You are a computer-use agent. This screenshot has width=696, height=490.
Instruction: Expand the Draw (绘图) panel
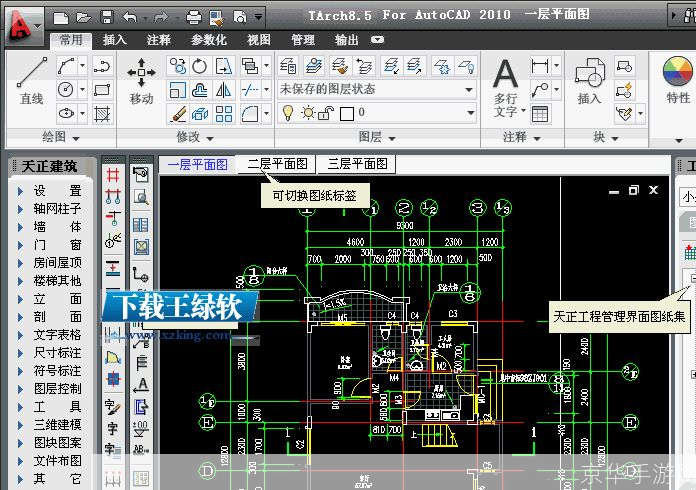(61, 137)
